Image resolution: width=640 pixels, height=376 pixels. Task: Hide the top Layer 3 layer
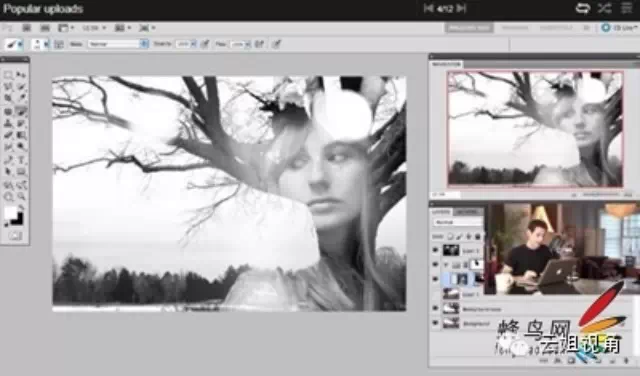point(436,250)
